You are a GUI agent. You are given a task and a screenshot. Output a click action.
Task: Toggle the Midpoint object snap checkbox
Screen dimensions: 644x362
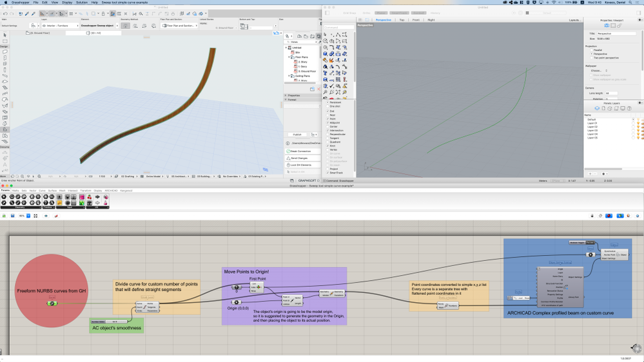[328, 122]
